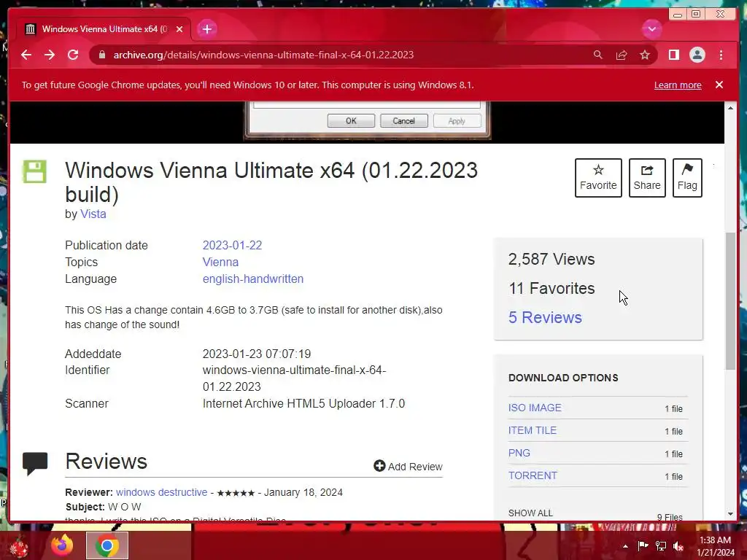Open a new tab
Screen dimensions: 747x560
pos(206,29)
